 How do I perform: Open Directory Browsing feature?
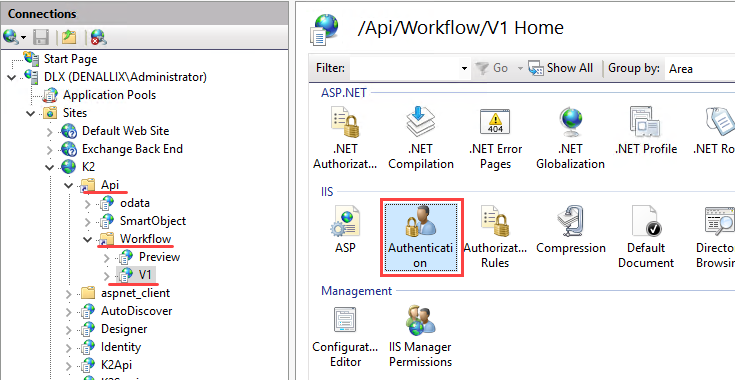[716, 238]
